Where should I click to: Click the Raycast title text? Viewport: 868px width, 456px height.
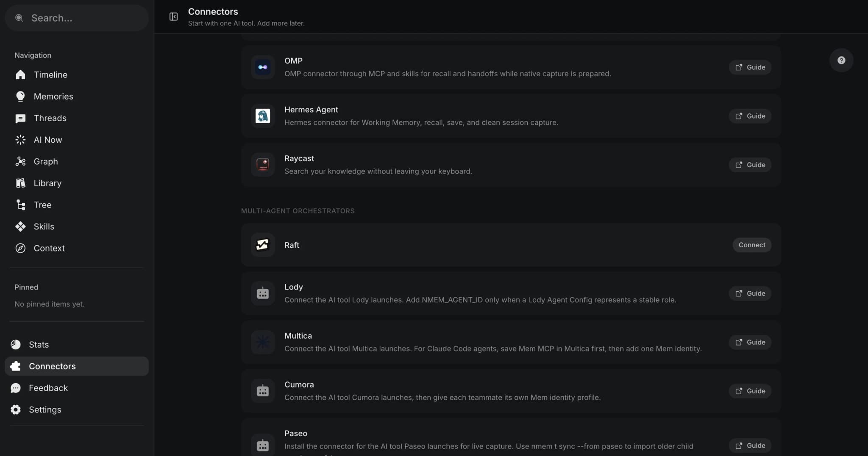pos(299,158)
